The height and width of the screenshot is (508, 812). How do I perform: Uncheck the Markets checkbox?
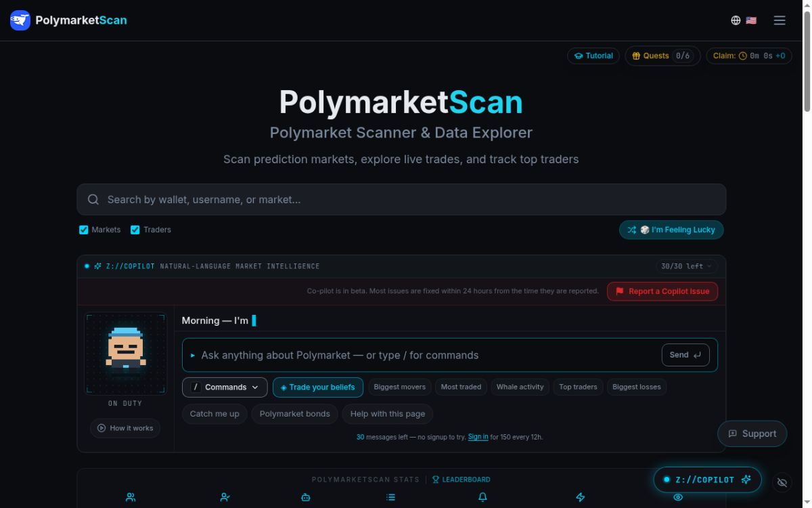pos(84,230)
